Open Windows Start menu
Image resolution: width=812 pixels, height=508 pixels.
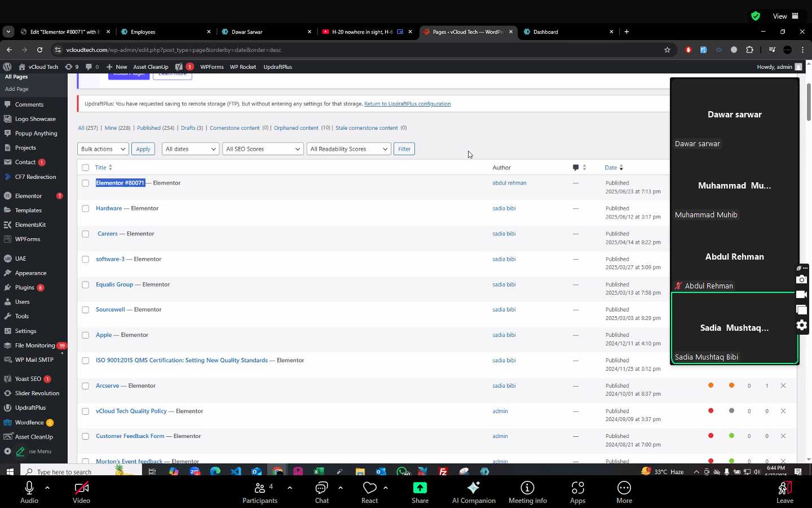(x=10, y=471)
